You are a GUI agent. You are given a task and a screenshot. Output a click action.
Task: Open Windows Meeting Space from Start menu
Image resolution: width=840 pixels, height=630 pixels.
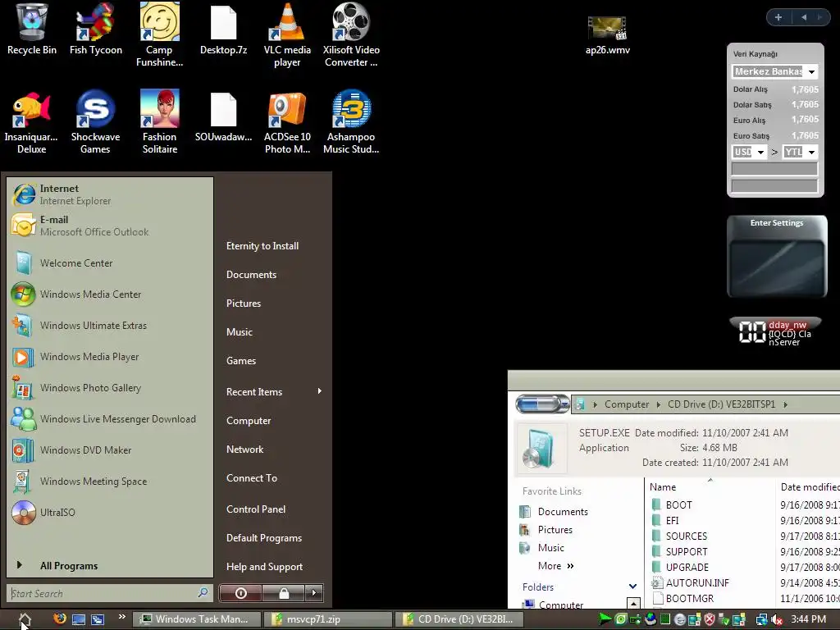point(110,481)
